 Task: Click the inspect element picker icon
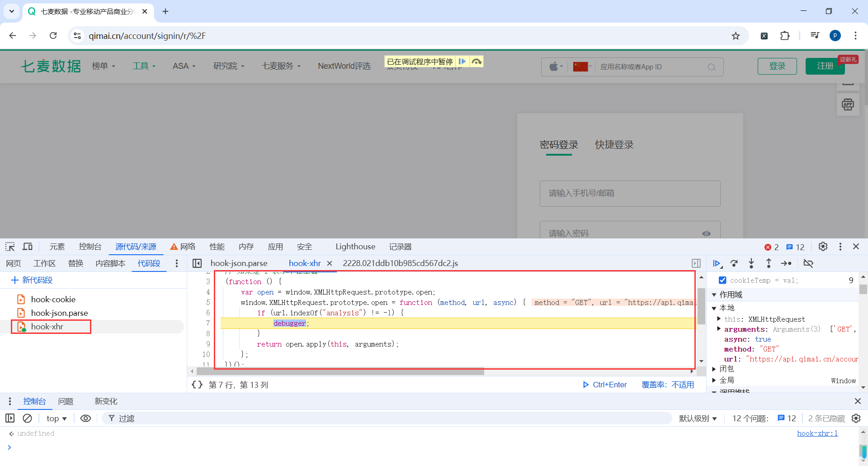point(10,247)
